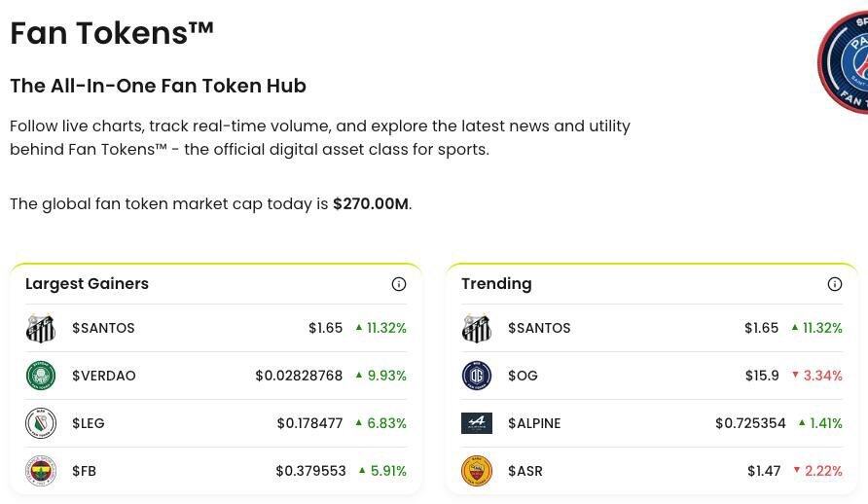
Task: Click the AS Roma $ASR token logo
Action: tap(477, 471)
